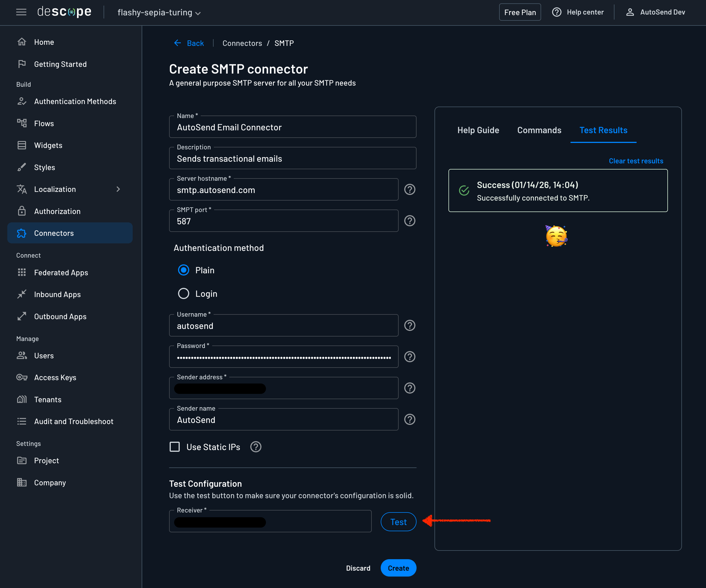Screen dimensions: 706x588
Task: Switch to the Commands tab
Action: click(x=539, y=130)
